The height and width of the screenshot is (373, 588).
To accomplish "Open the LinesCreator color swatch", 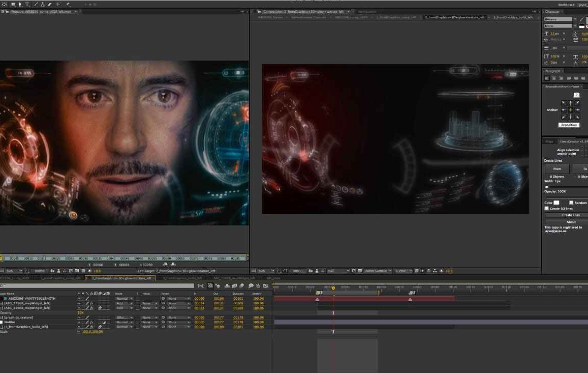I will (556, 203).
